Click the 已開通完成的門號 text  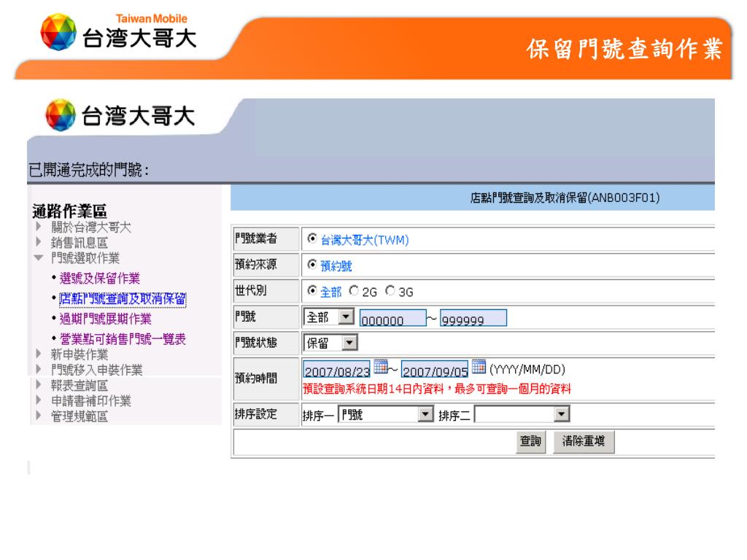[88, 169]
